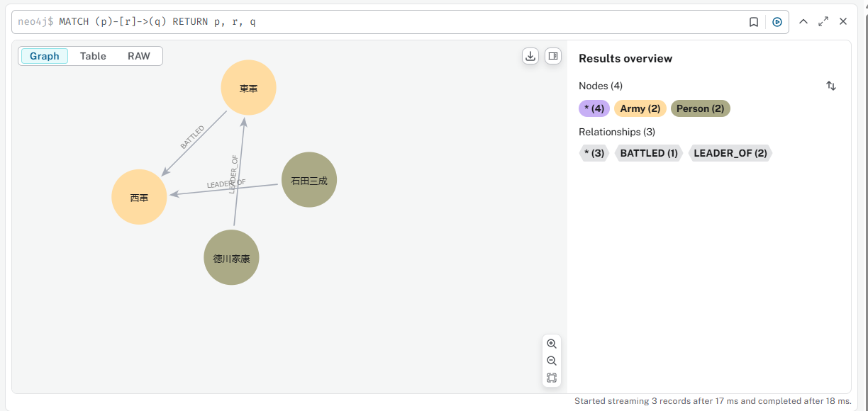Download the graph using the export icon
Image resolution: width=868 pixels, height=411 pixels.
[x=530, y=56]
